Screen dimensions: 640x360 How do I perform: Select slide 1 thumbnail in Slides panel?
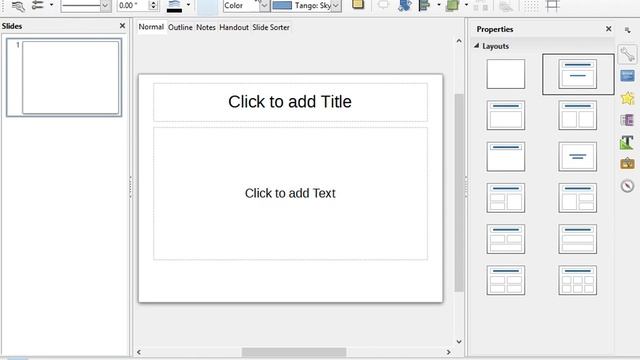[x=64, y=78]
